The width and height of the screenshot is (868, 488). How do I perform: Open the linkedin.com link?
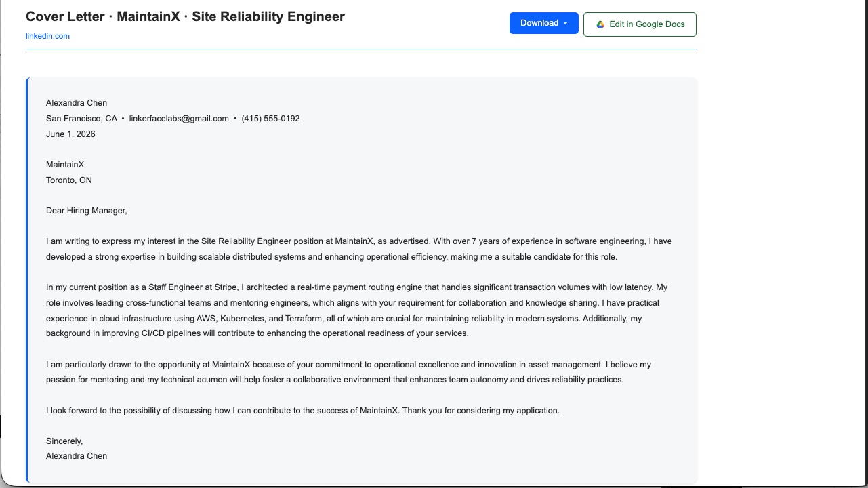(x=47, y=36)
